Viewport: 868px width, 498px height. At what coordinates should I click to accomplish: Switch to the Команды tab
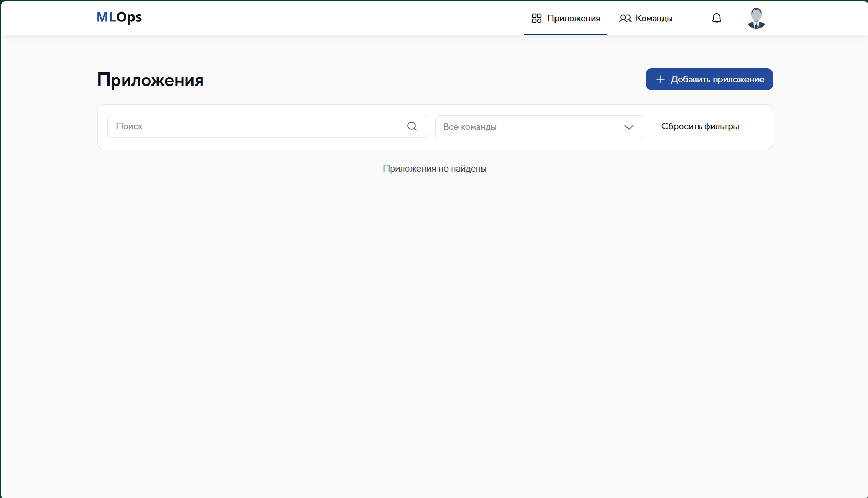646,18
